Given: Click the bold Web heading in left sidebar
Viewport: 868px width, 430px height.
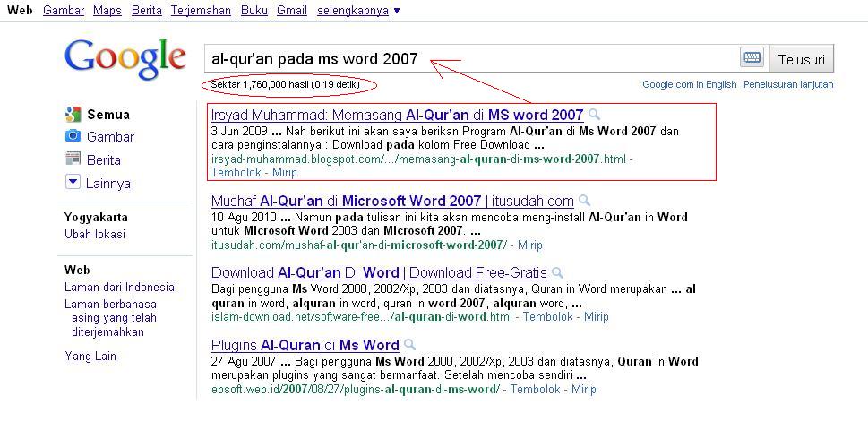Looking at the screenshot, I should point(77,270).
